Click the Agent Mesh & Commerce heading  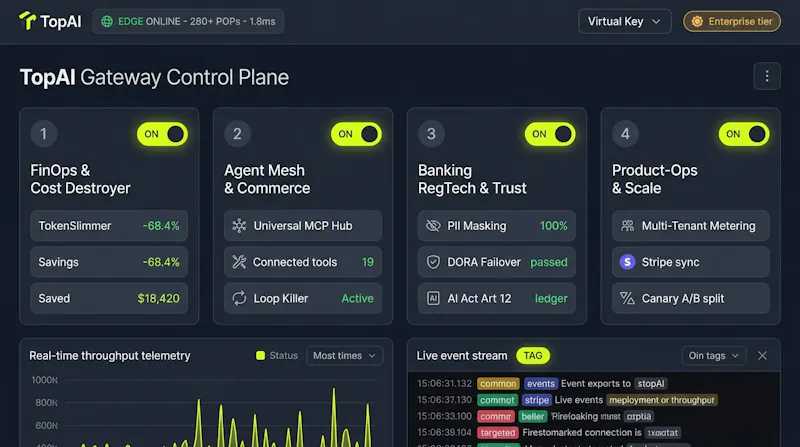click(267, 179)
